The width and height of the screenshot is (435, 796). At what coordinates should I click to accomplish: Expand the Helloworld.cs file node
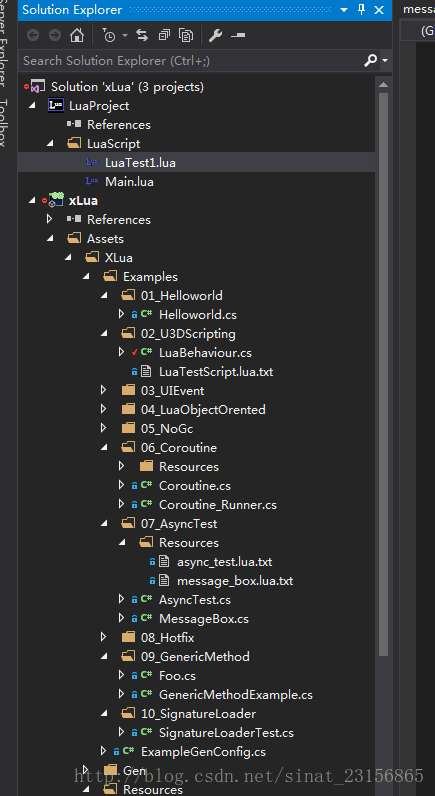(121, 314)
